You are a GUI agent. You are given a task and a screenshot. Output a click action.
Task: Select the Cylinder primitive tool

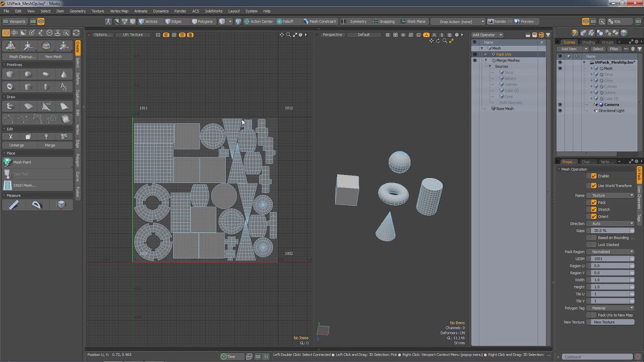(x=28, y=87)
